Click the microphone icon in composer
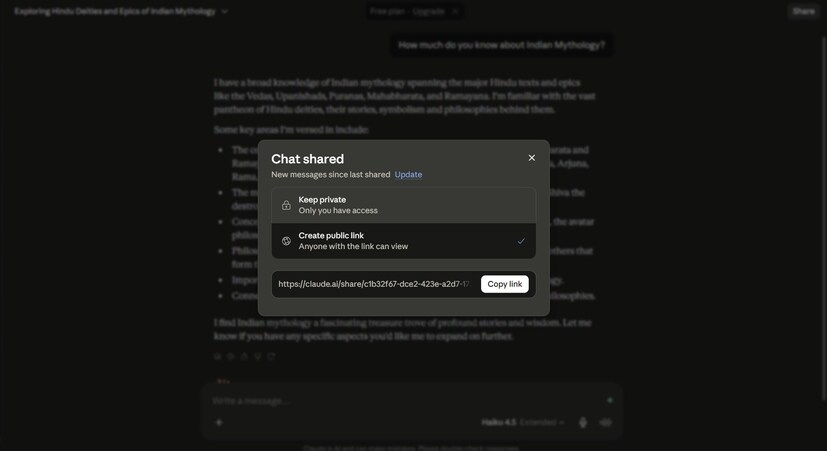Image resolution: width=827 pixels, height=451 pixels. (583, 422)
